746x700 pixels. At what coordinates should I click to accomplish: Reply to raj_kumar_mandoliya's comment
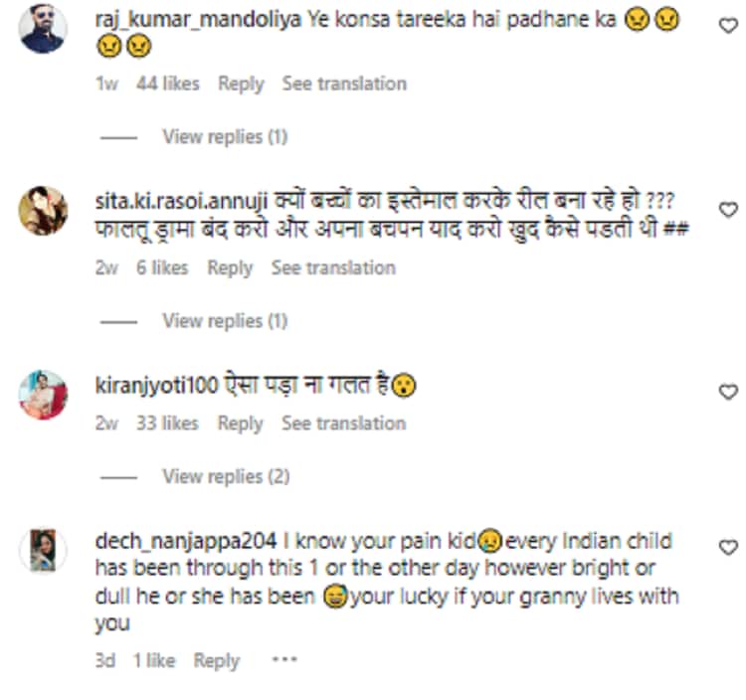coord(241,84)
